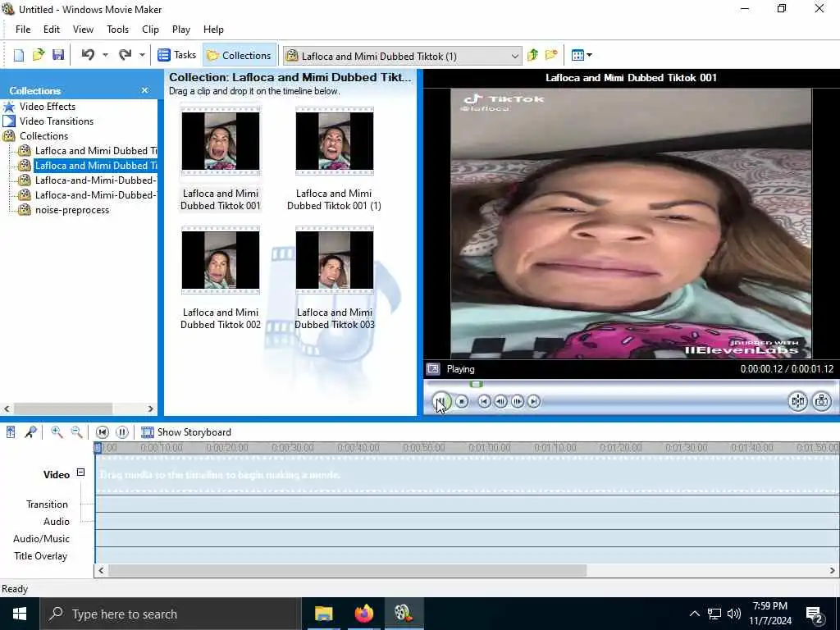Click timeline scrollbar right arrow

pos(833,571)
